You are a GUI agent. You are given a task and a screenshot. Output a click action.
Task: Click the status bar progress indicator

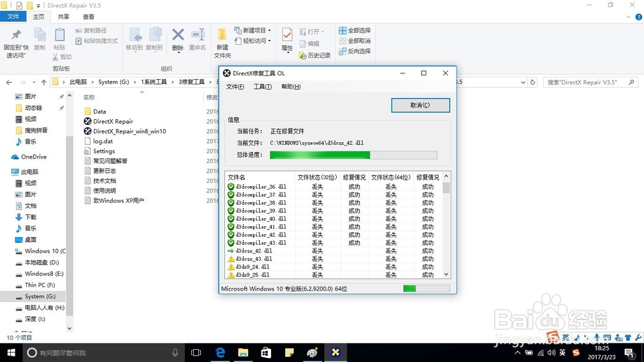(x=426, y=289)
